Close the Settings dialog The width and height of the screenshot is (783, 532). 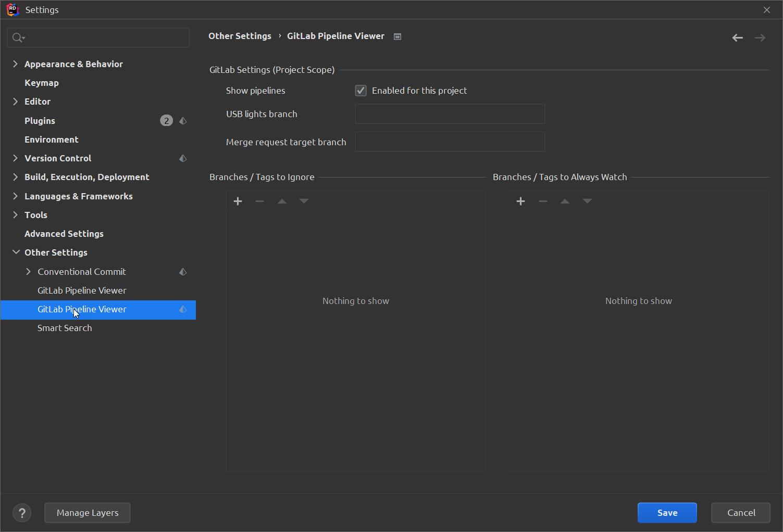tap(767, 10)
